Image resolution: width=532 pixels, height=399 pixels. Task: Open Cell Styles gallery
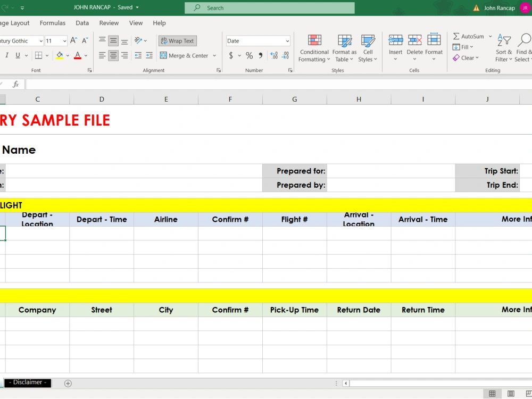tap(368, 48)
